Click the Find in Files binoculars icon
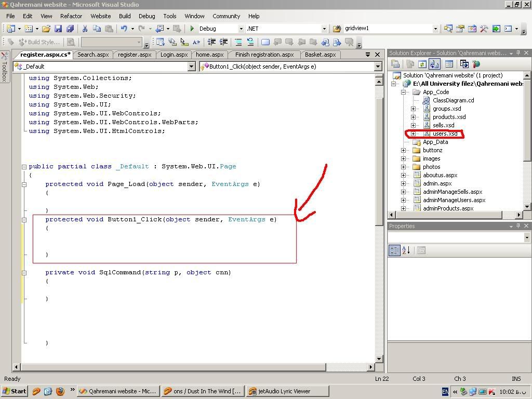The width and height of the screenshot is (532, 399). [336, 29]
